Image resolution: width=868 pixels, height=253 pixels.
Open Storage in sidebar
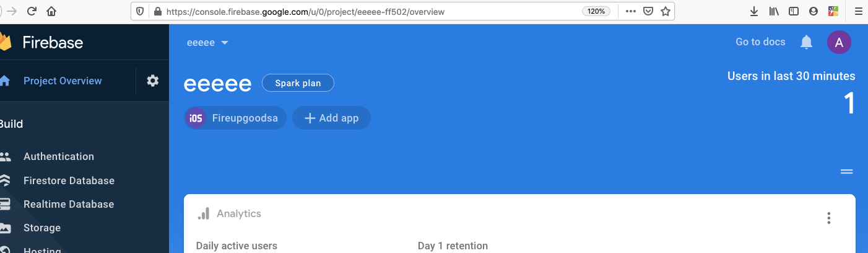(x=42, y=228)
